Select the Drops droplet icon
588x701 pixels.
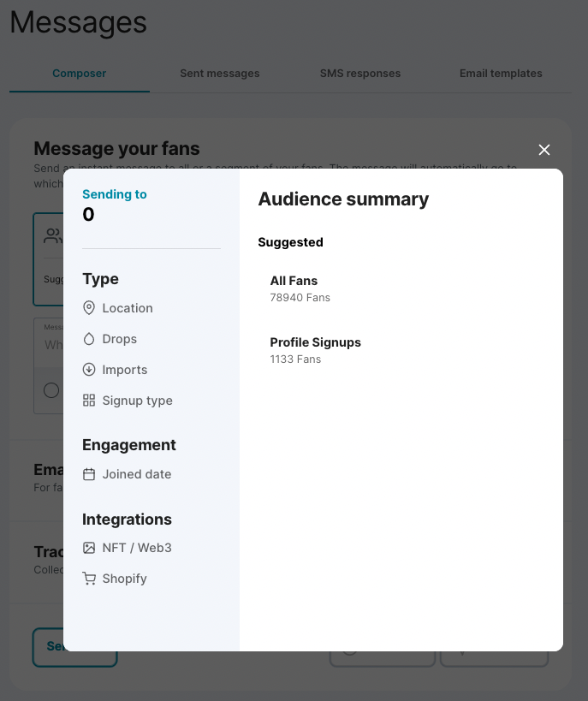click(x=89, y=339)
